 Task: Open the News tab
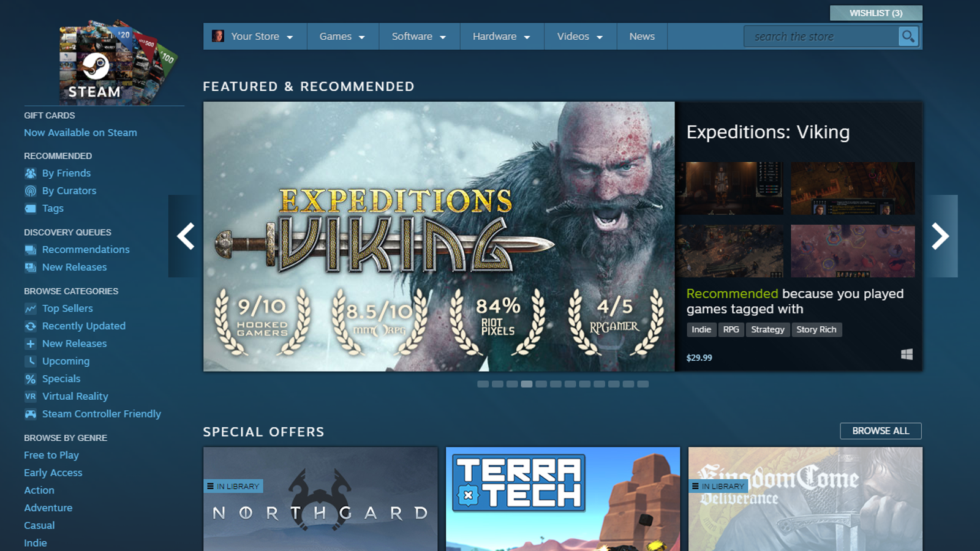pos(642,37)
